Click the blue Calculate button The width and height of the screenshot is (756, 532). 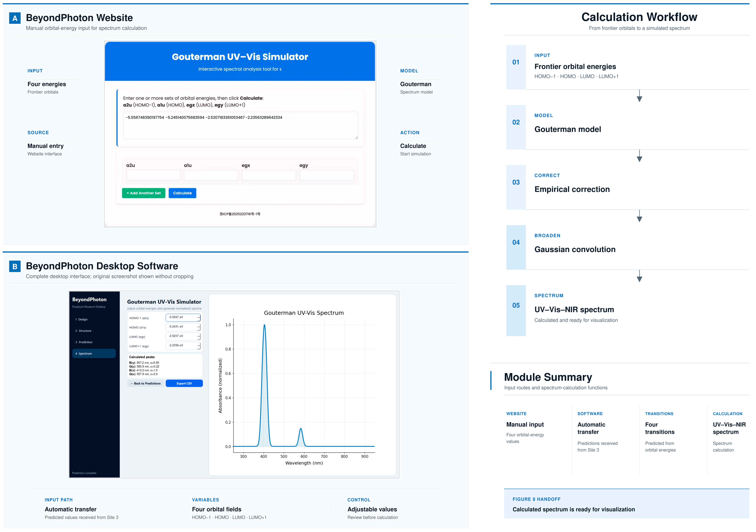tap(182, 193)
